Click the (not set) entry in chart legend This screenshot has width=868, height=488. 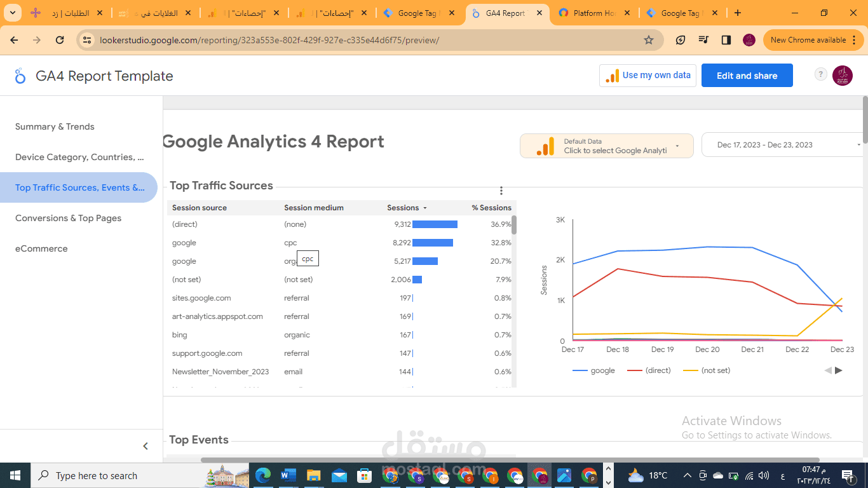coord(707,370)
